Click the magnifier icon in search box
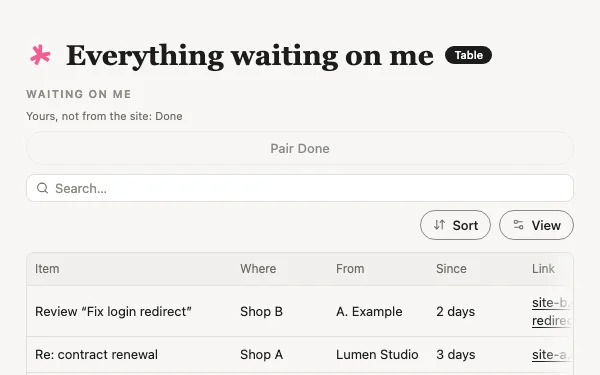 click(x=42, y=188)
